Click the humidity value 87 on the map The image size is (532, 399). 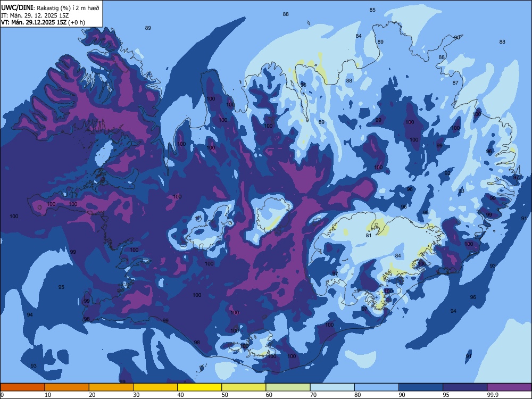pos(456,83)
